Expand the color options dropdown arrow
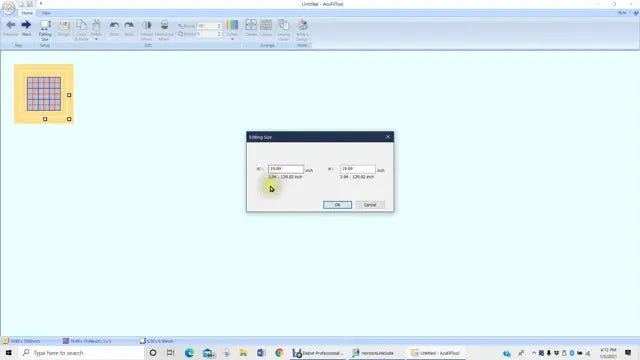 click(x=232, y=39)
